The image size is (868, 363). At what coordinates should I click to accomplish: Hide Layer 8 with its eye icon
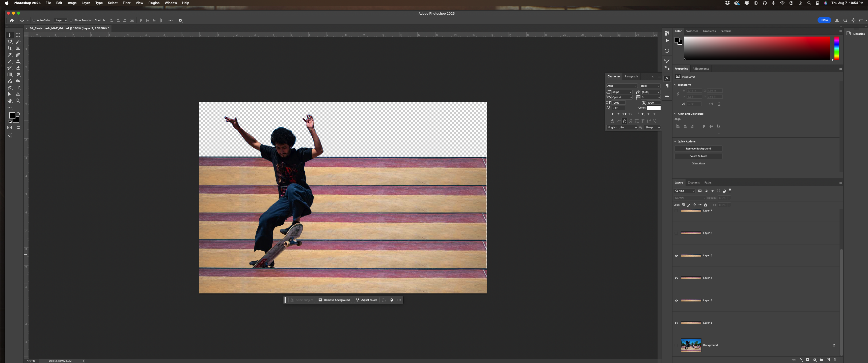[676, 323]
